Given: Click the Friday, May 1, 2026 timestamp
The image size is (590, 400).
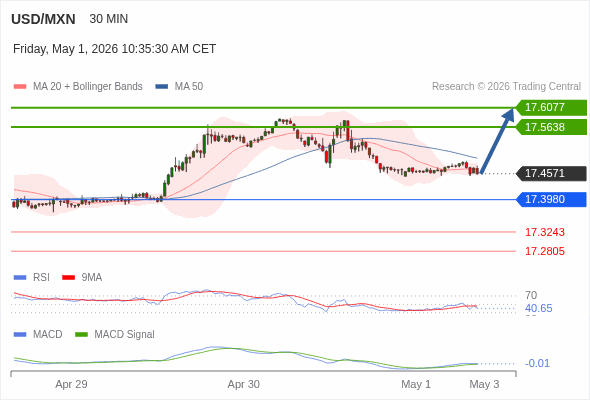Looking at the screenshot, I should pyautogui.click(x=114, y=49).
